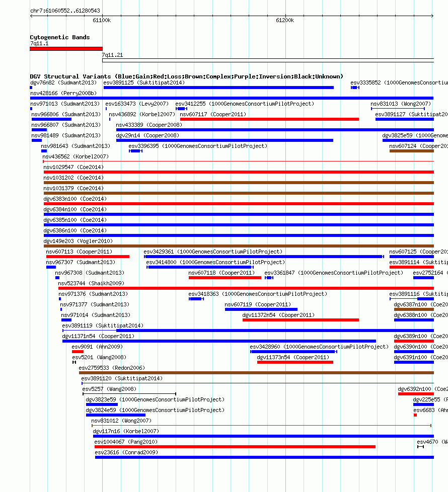
Task: Click nsv436892 (Korbel2007) label
Action: (x=142, y=114)
